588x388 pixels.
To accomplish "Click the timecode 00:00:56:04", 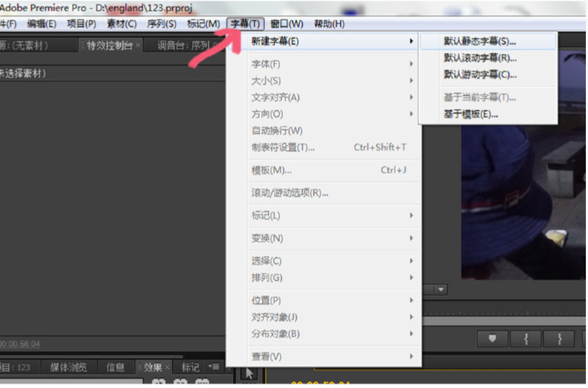I will tap(20, 344).
